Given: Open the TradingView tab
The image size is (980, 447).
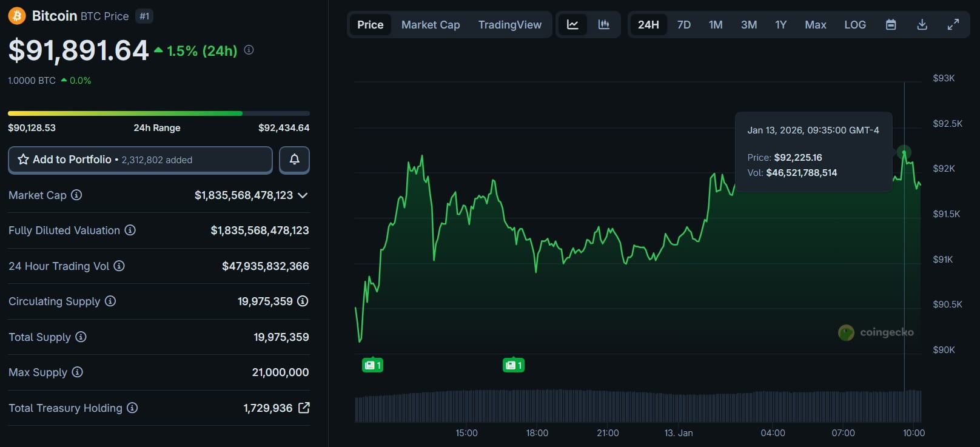Looking at the screenshot, I should [x=509, y=25].
